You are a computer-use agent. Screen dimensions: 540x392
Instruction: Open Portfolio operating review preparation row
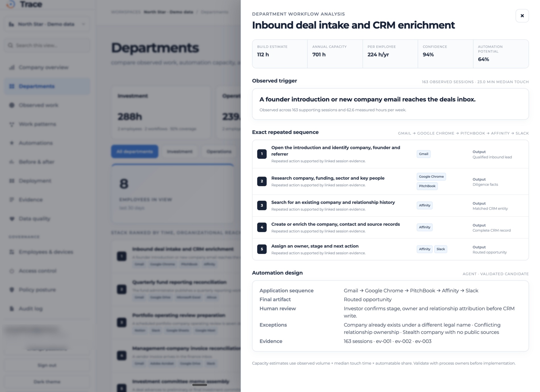click(x=176, y=322)
